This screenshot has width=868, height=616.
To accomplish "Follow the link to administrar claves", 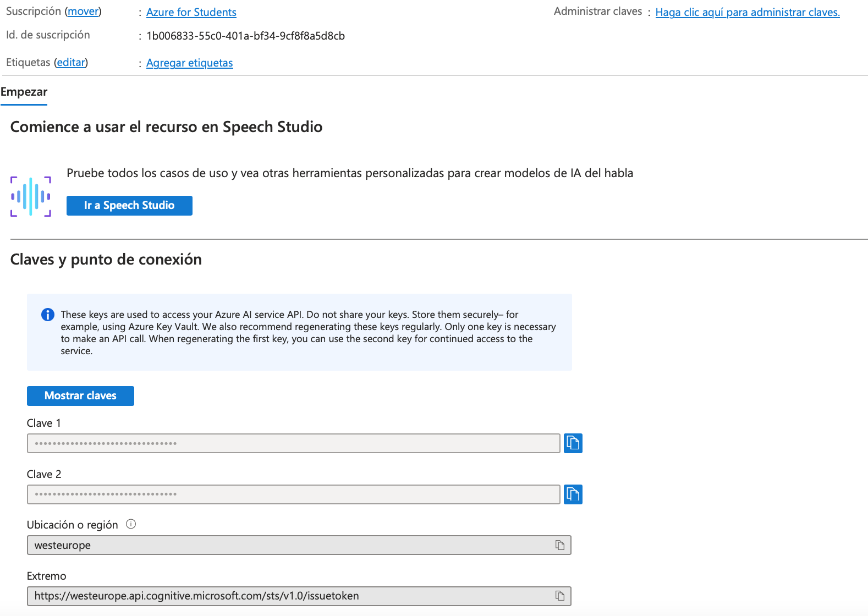I will pos(747,12).
